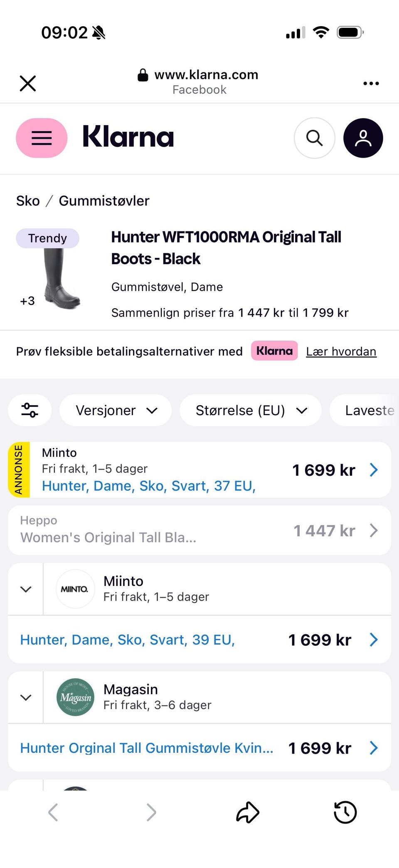Screen dimensions: 399x868
Task: Click the Sko breadcrumb
Action: [28, 201]
